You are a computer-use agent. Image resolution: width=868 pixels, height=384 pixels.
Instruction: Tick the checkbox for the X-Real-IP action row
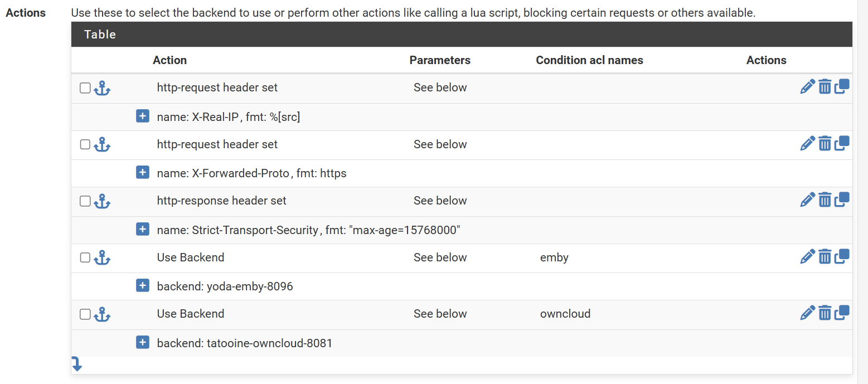(x=85, y=88)
